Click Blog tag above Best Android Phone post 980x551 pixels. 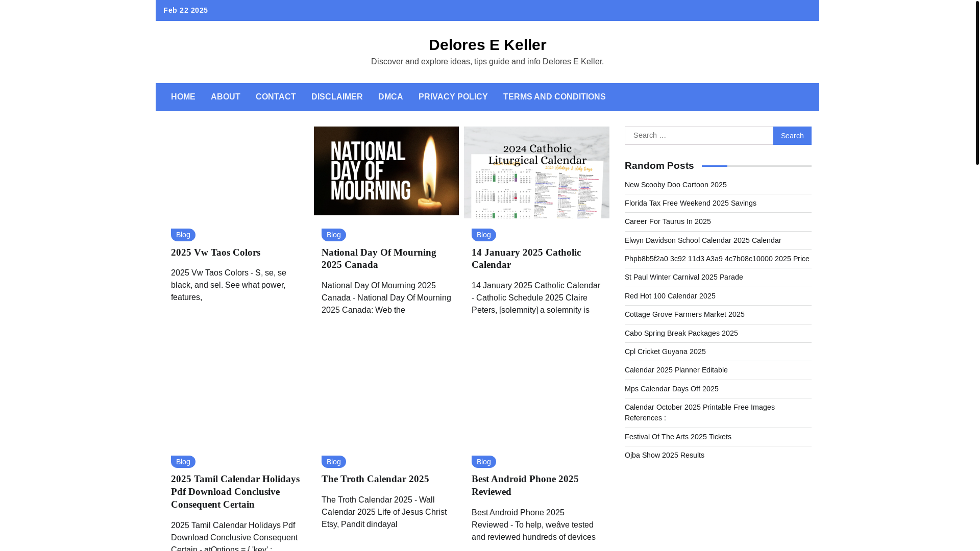(483, 462)
